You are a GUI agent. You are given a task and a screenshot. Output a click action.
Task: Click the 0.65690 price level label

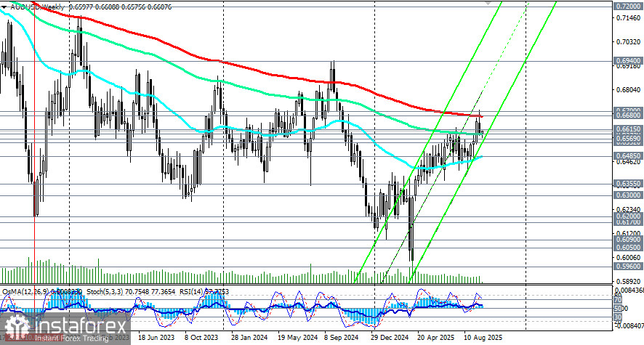click(x=628, y=138)
